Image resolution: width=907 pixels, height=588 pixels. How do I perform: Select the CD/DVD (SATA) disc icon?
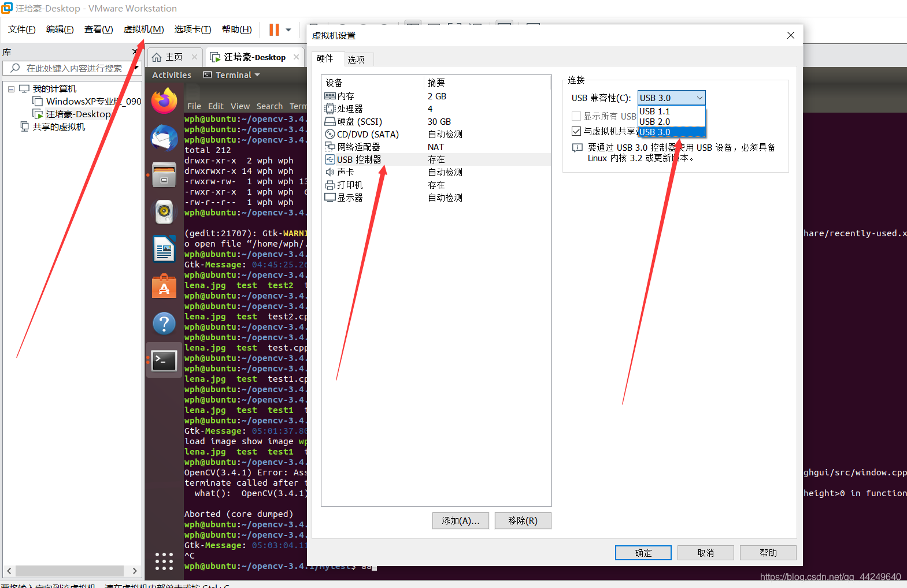pyautogui.click(x=330, y=134)
